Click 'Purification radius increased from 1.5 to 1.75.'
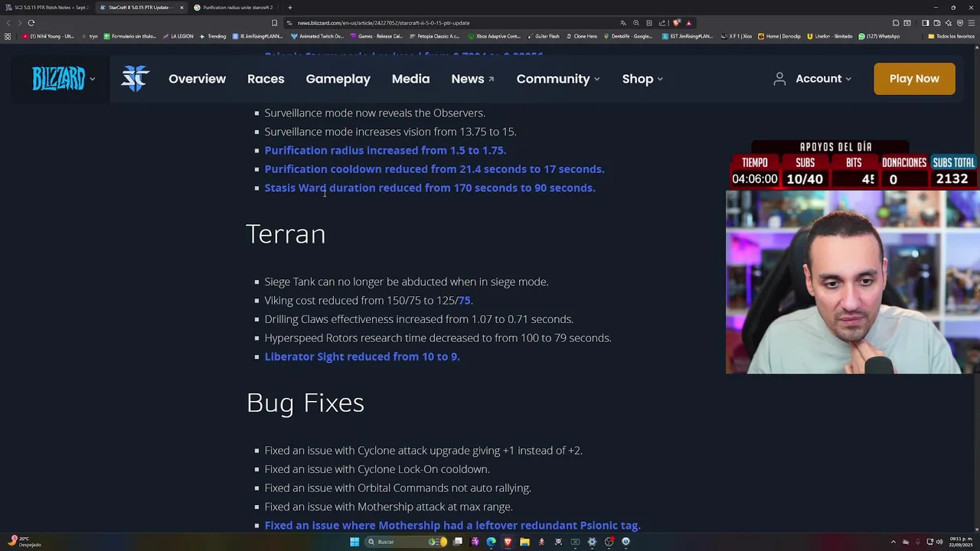 click(385, 151)
